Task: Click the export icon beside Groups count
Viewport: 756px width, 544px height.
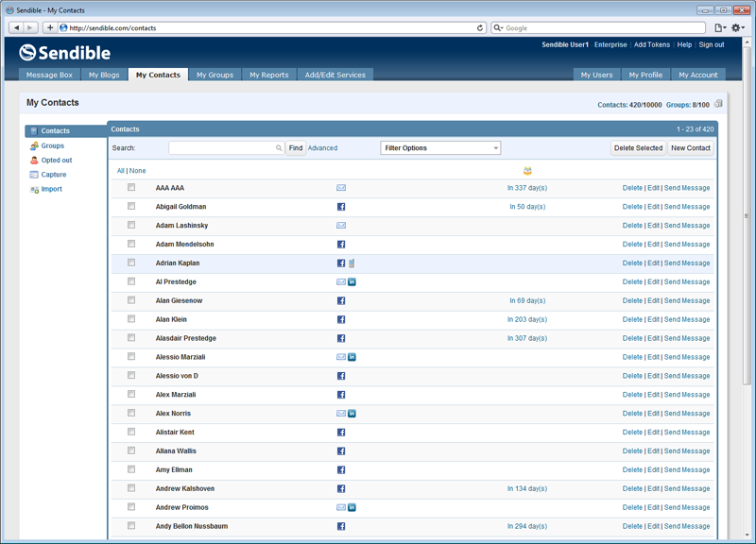Action: point(718,104)
